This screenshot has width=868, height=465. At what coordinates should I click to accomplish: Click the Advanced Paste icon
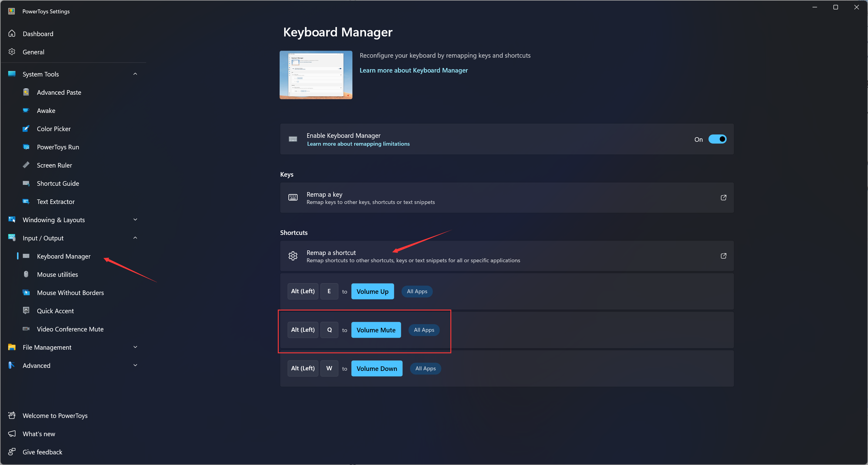[x=26, y=92]
